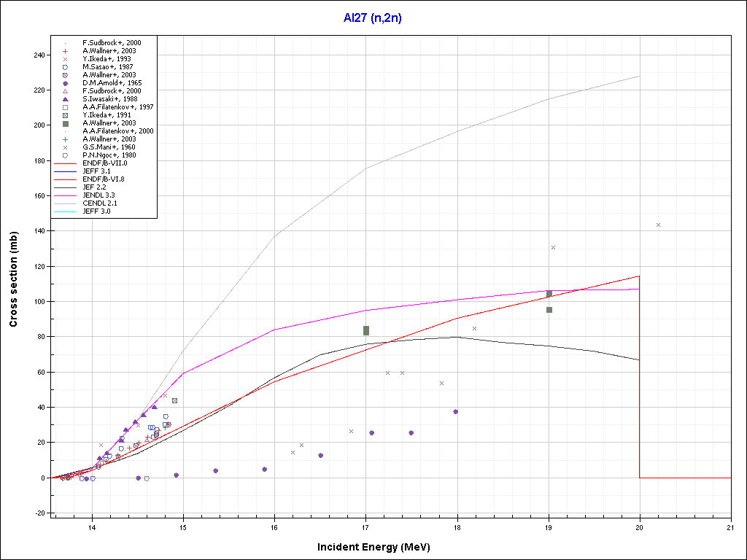Image resolution: width=747 pixels, height=560 pixels.
Task: Click the M.Sasao 1987 blue legend marker
Action: pos(65,67)
